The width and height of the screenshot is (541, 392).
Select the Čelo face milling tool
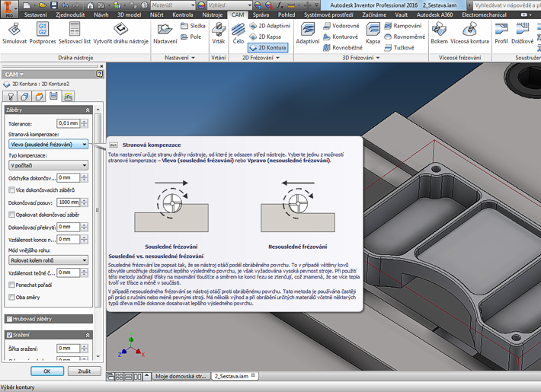click(238, 33)
